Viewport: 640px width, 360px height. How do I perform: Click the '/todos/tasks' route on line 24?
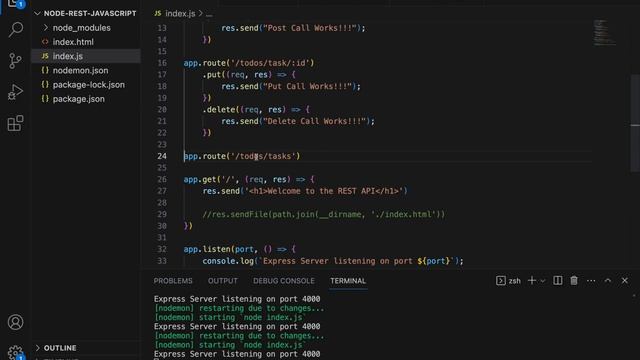(263, 156)
